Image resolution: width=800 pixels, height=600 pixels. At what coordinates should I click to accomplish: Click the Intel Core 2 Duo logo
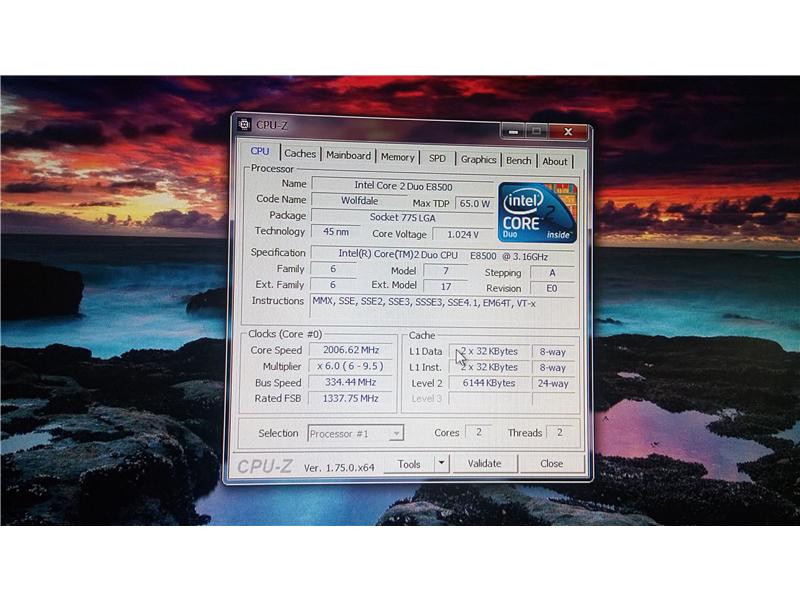click(537, 212)
